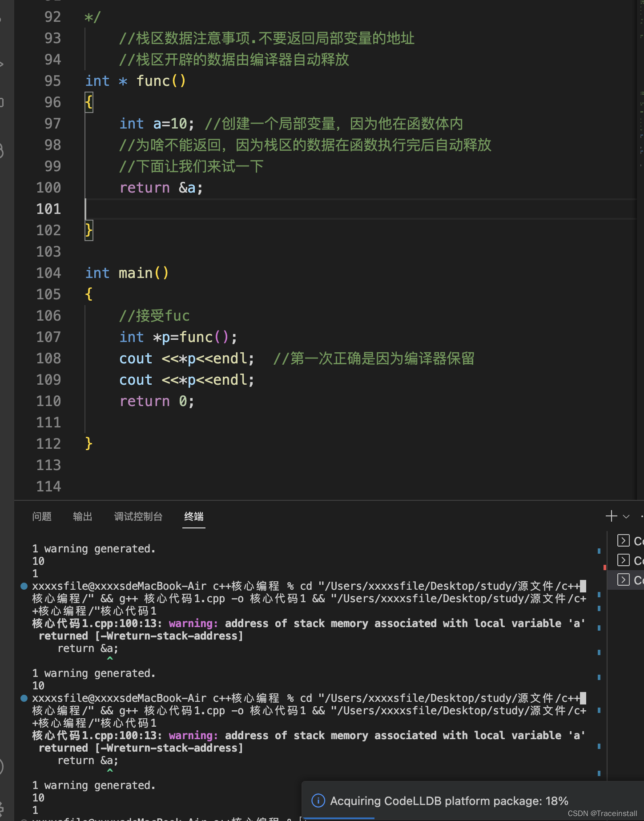Click the 'int * func()' declaration text

pyautogui.click(x=136, y=81)
